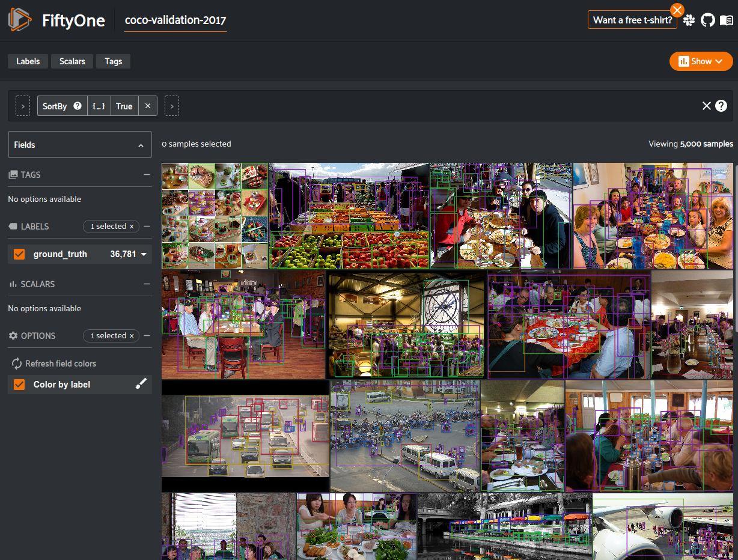The height and width of the screenshot is (560, 738).
Task: Click the SortBy help question mark
Action: [x=78, y=106]
